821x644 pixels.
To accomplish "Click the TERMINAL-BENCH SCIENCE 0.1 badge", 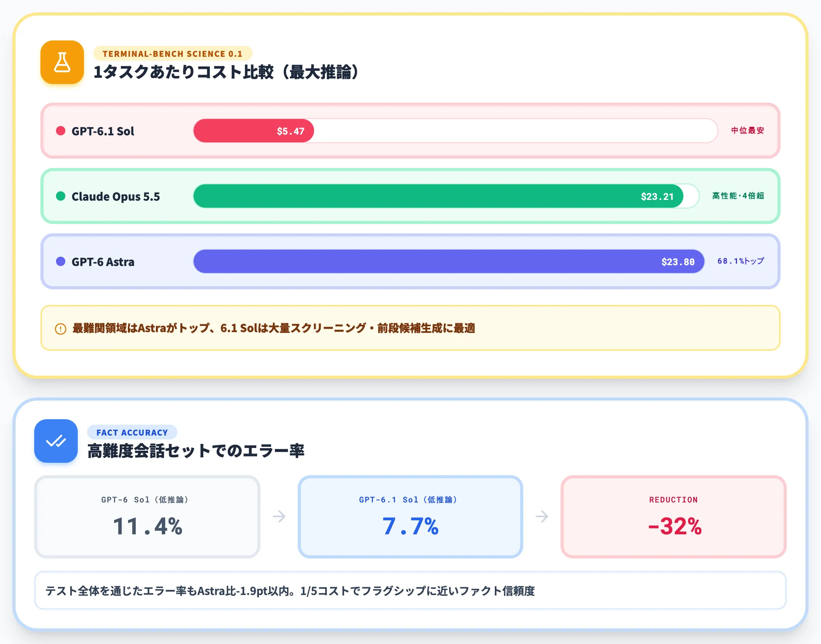I will (x=173, y=54).
